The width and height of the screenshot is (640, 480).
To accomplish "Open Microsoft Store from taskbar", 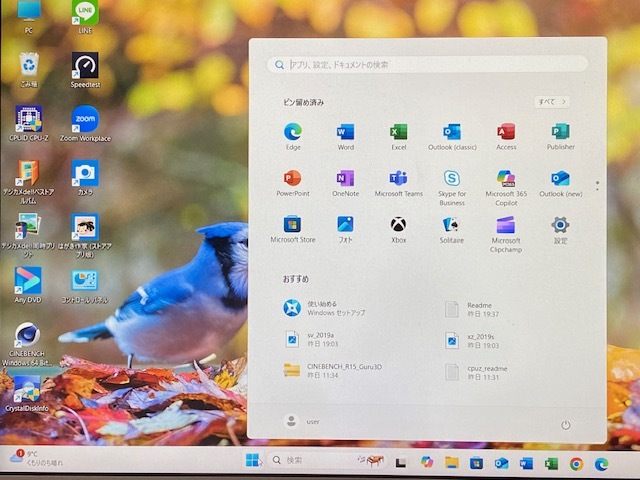I will [x=476, y=463].
